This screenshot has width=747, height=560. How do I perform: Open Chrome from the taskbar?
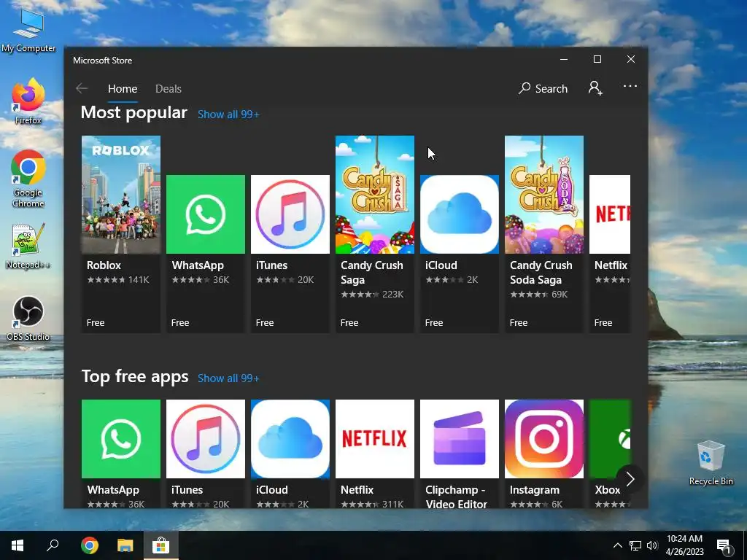[x=90, y=545]
